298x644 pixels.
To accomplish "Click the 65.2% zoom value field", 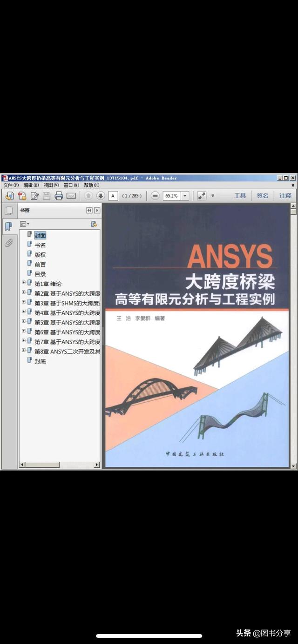I will click(x=171, y=196).
